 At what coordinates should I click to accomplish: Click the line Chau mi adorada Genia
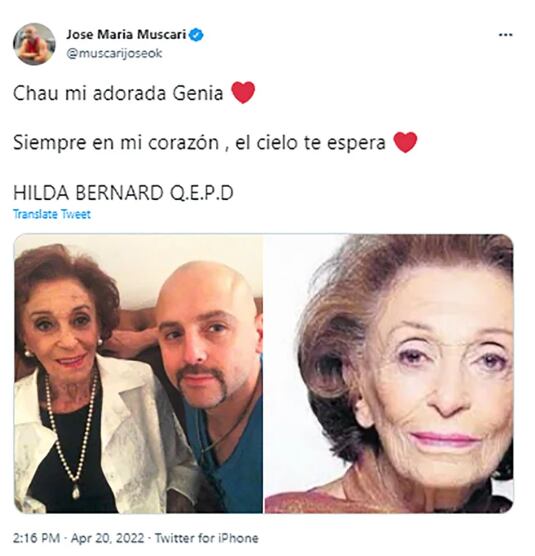pyautogui.click(x=118, y=93)
